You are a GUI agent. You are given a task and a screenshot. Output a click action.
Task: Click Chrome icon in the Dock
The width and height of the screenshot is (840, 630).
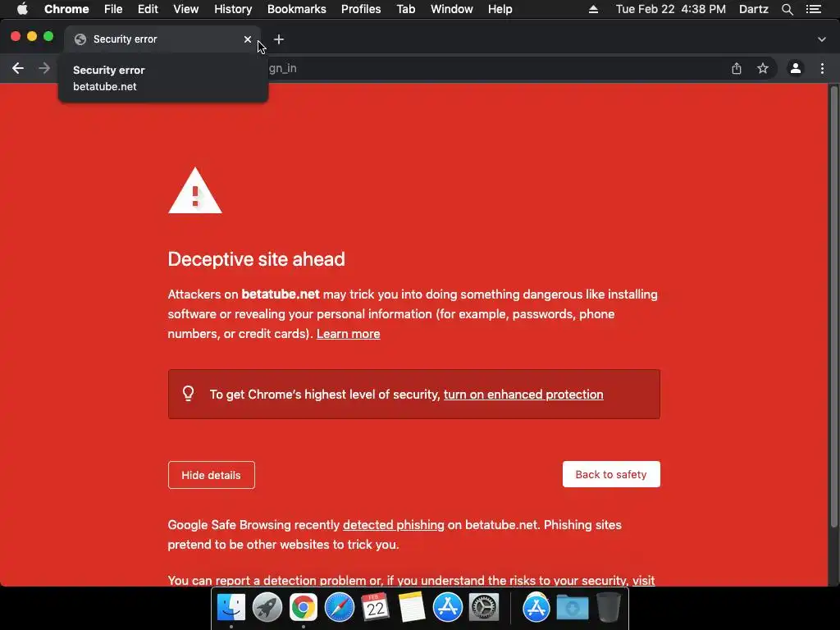click(x=304, y=607)
